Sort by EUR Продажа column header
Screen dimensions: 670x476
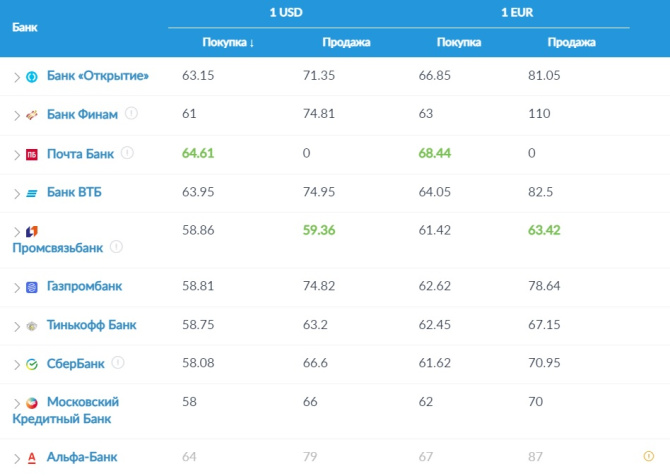point(572,42)
